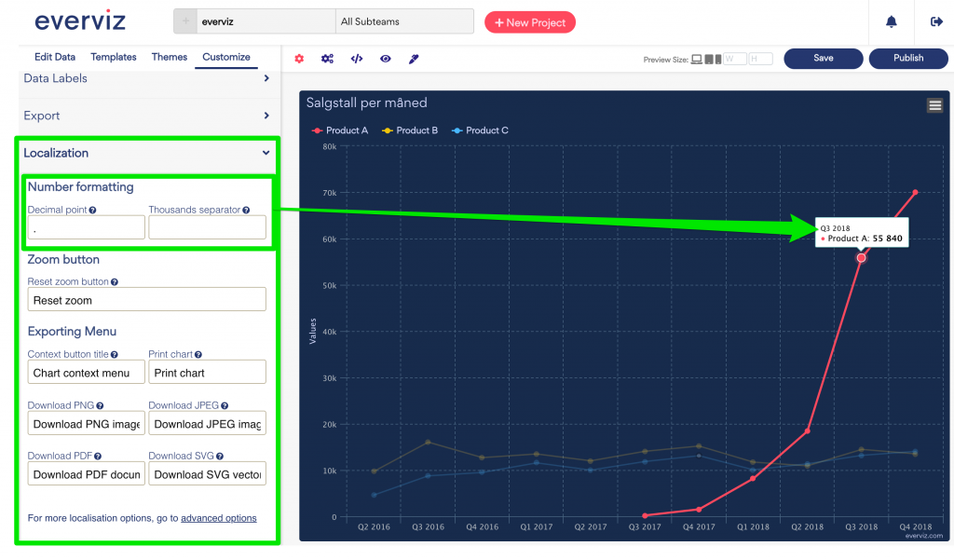The width and height of the screenshot is (954, 560).
Task: Click the Values axis title
Action: [x=313, y=331]
